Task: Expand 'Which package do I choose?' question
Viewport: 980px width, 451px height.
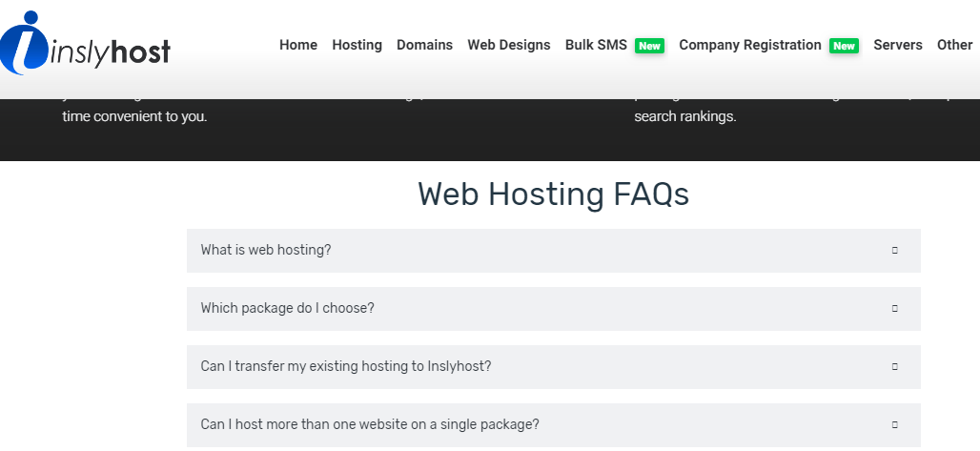Action: 553,308
